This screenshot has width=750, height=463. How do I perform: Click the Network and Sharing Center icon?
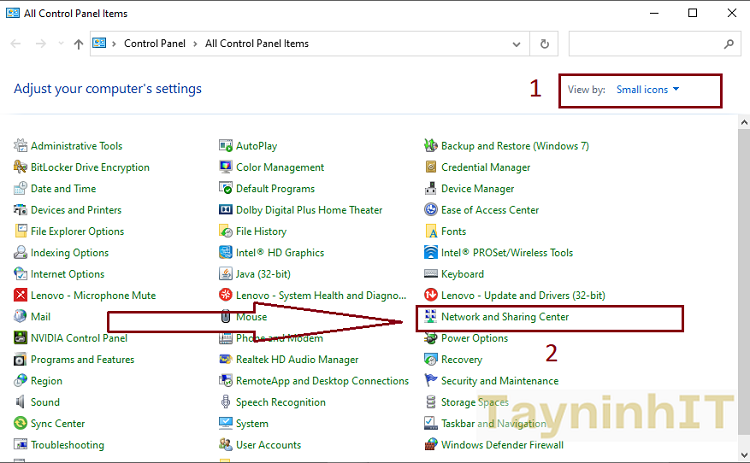pos(431,317)
